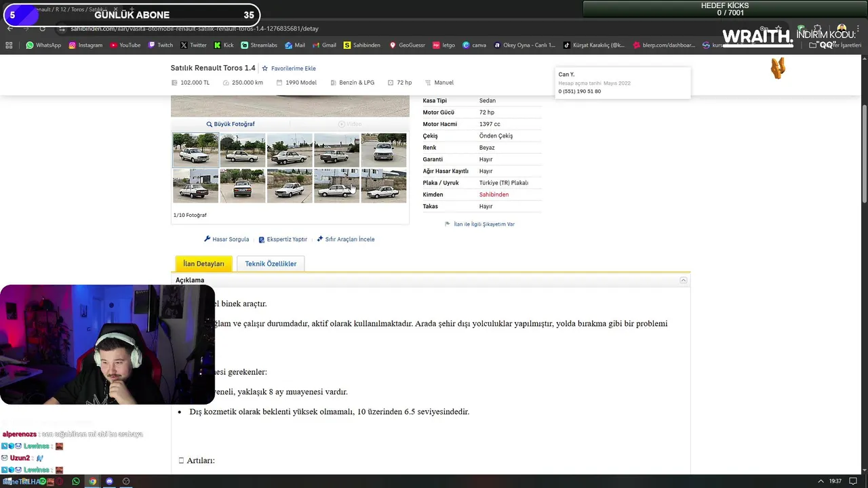Open the Instagram bookmark
Viewport: 868px width, 488px height.
[85, 45]
